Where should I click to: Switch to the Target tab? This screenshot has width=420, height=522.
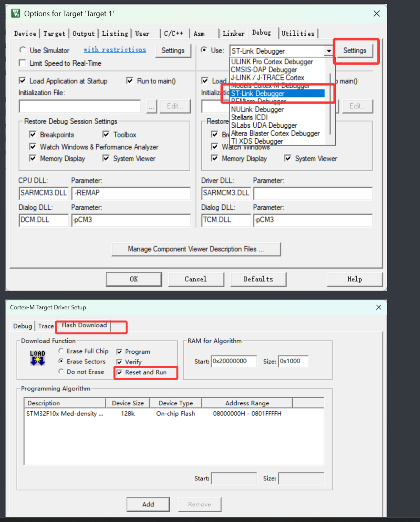[x=54, y=34]
